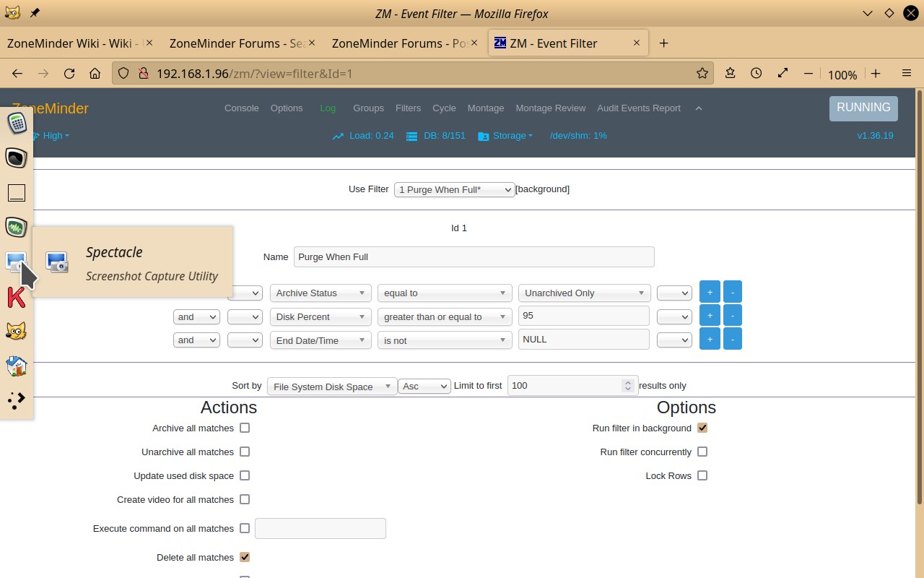Open the Use Filter dropdown
This screenshot has height=578, width=924.
coord(454,189)
